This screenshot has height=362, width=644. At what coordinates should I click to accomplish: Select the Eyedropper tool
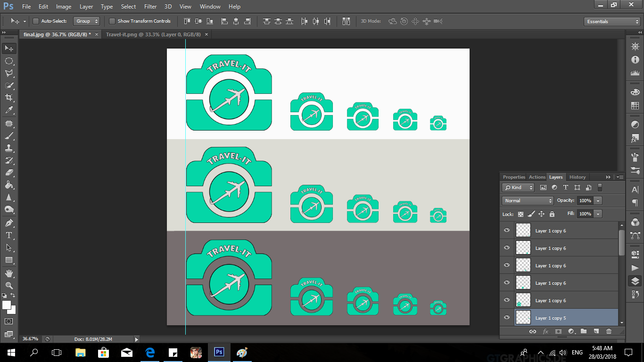pyautogui.click(x=9, y=110)
